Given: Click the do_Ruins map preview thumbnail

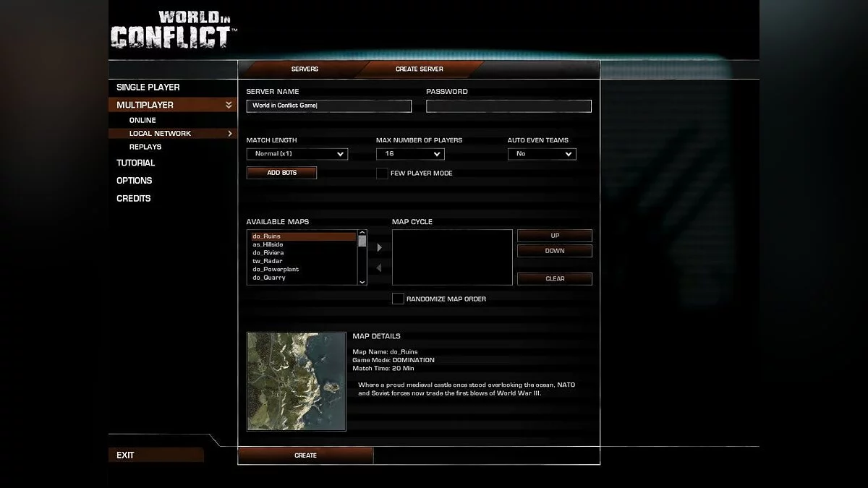Looking at the screenshot, I should 297,381.
